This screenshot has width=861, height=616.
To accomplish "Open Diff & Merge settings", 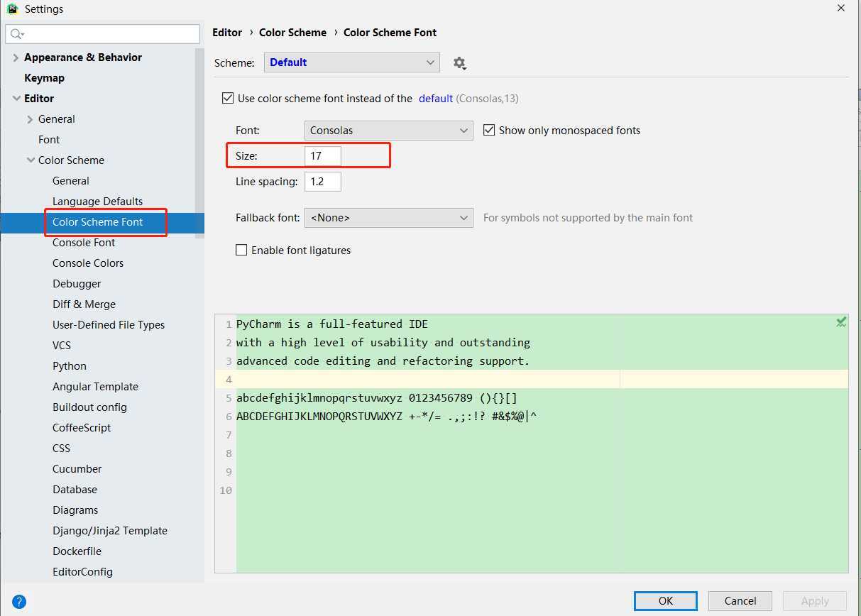I will 84,304.
